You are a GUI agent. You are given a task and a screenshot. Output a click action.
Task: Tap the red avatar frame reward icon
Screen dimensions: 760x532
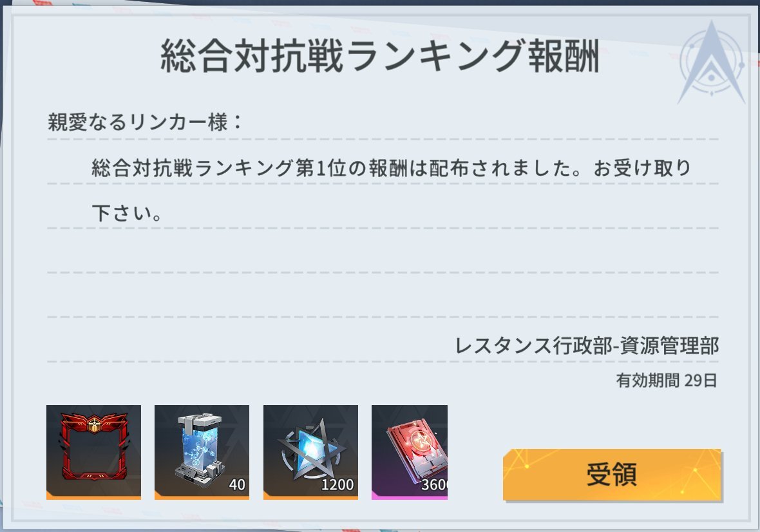[93, 452]
